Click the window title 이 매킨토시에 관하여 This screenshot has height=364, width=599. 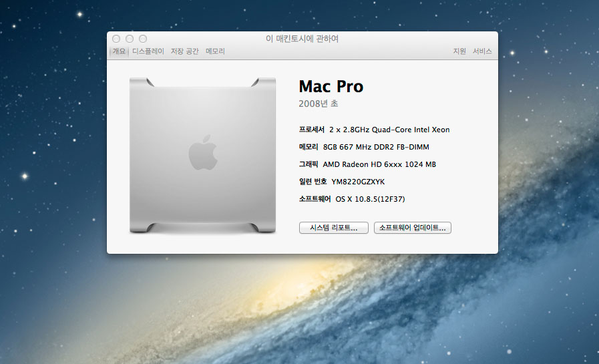[x=303, y=39]
